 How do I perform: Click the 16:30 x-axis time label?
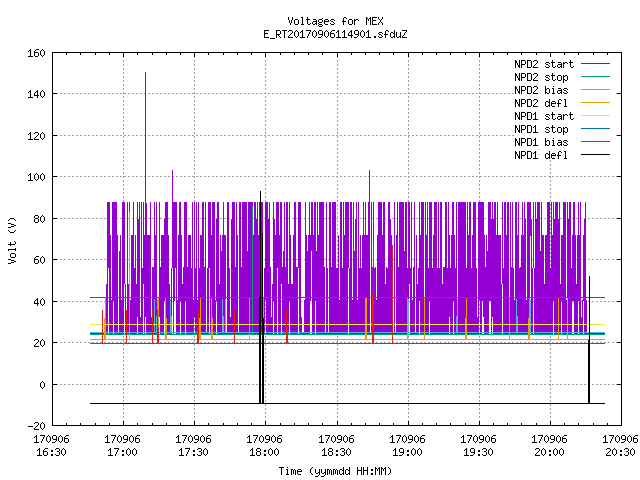point(51,452)
